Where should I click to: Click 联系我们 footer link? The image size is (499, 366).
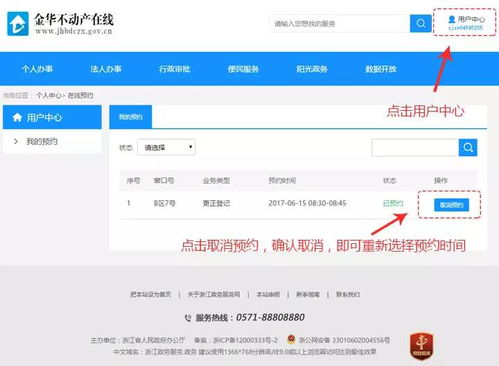[348, 294]
